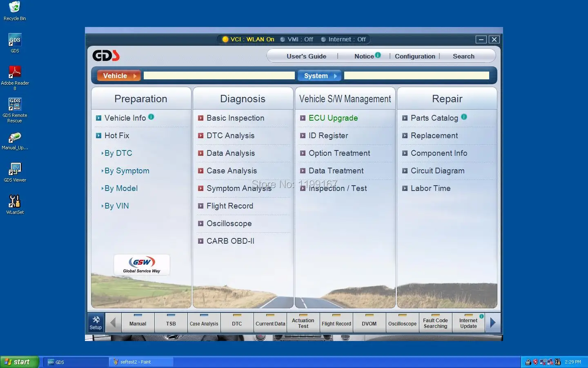Launch the GDS Viewer desktop icon
Viewport: 588px width, 368px height.
coord(15,172)
